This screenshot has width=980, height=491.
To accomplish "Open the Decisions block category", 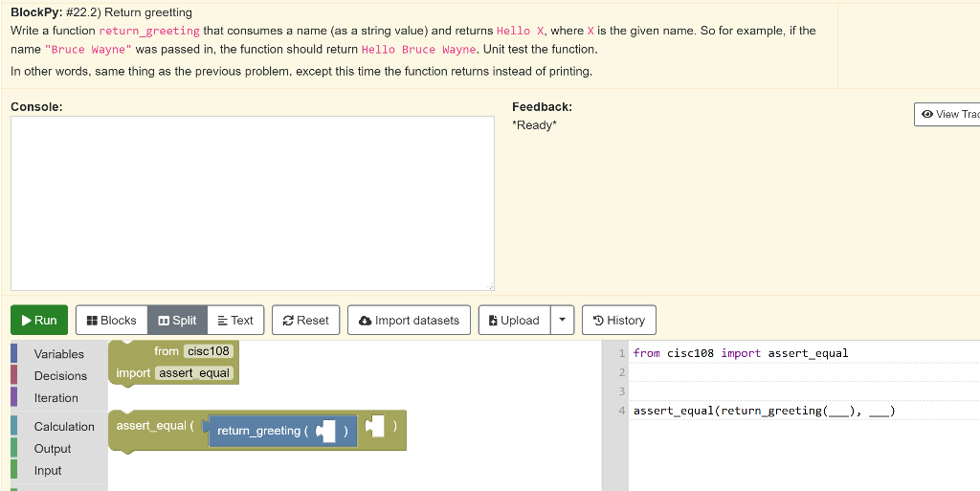I will click(60, 376).
